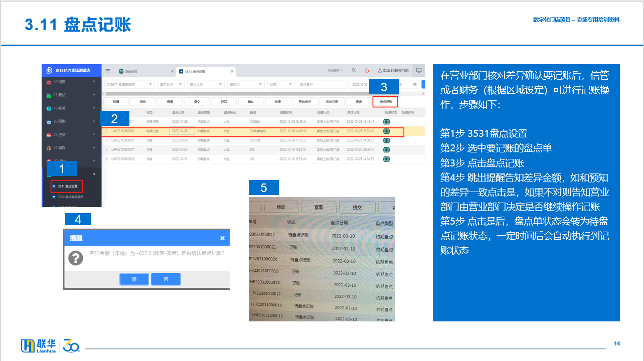
Task: Click the 作废 button
Action: click(278, 101)
